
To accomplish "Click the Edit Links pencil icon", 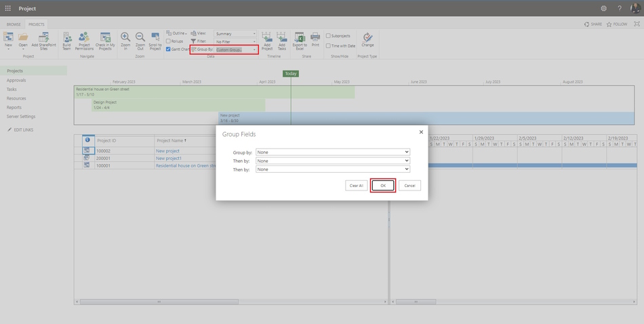I will pyautogui.click(x=10, y=129).
